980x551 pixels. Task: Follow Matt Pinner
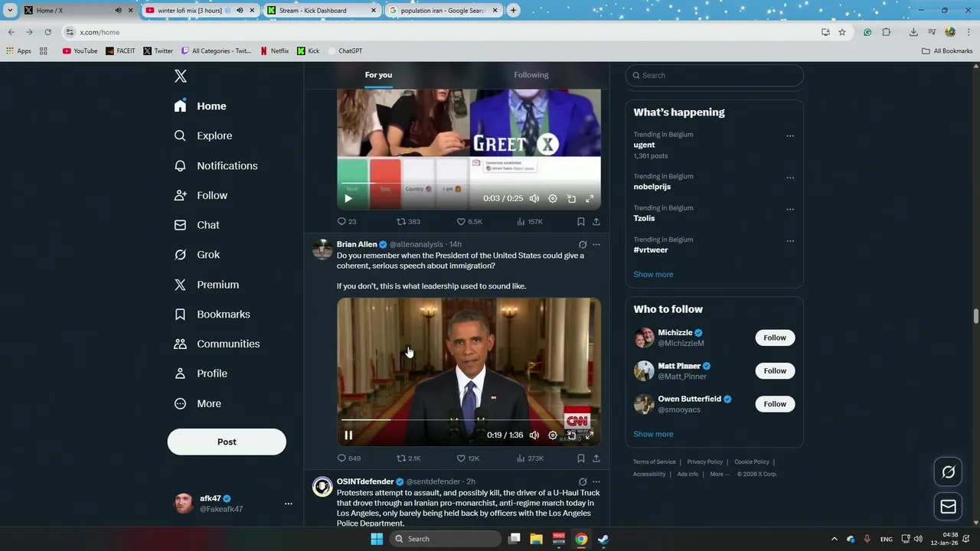pos(775,370)
